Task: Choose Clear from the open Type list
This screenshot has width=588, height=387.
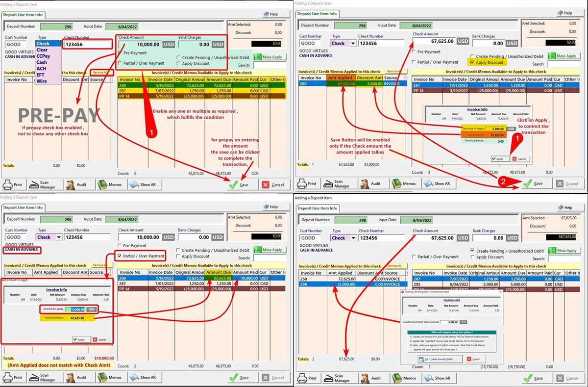Action: pos(48,50)
